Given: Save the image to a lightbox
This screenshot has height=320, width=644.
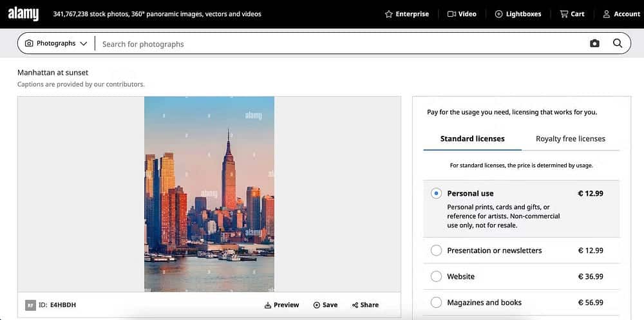Looking at the screenshot, I should click(325, 305).
